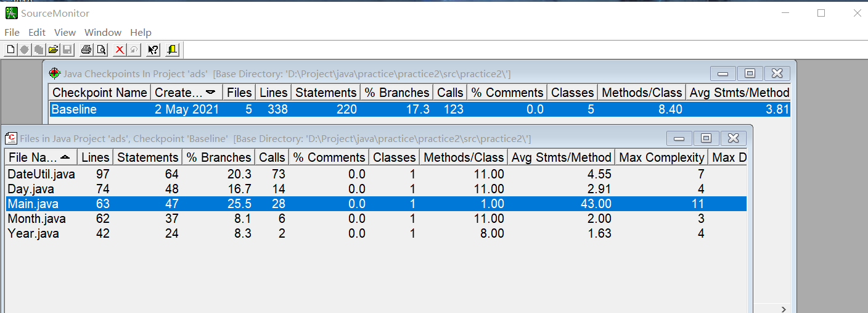Activate the context help arrow-question icon
The width and height of the screenshot is (868, 313).
click(x=154, y=50)
